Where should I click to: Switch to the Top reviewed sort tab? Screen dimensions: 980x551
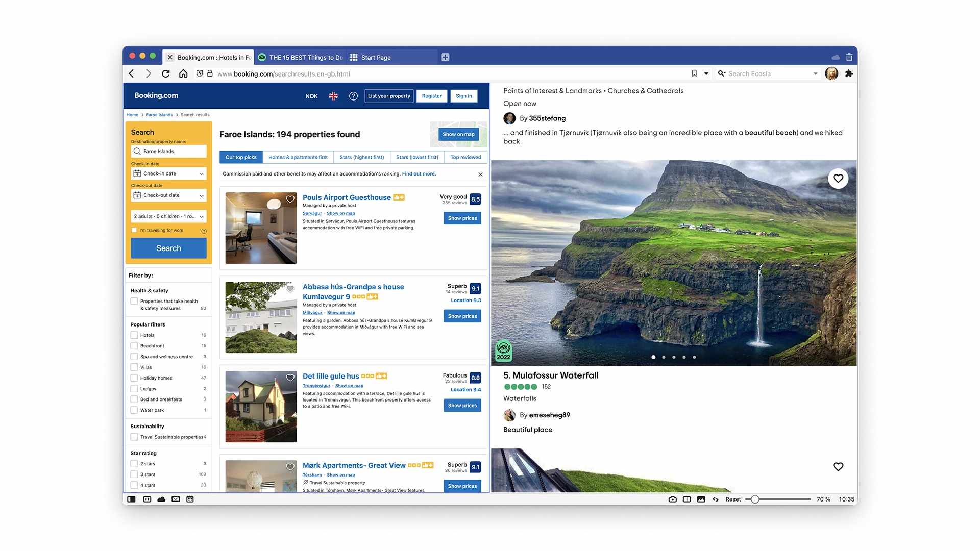click(465, 157)
